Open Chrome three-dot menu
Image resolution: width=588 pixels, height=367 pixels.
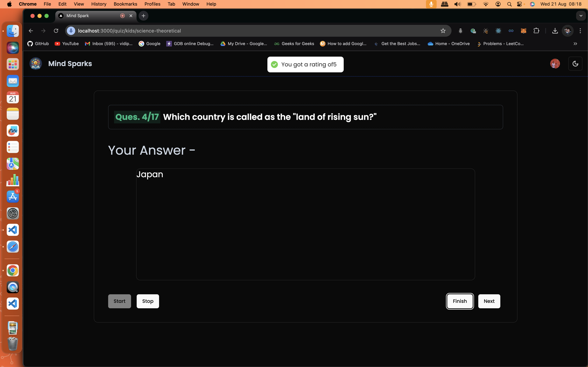click(580, 31)
